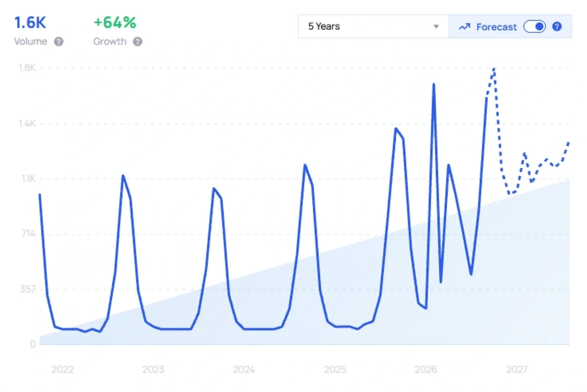587x392 pixels.
Task: Click the Forecast label text
Action: 497,27
